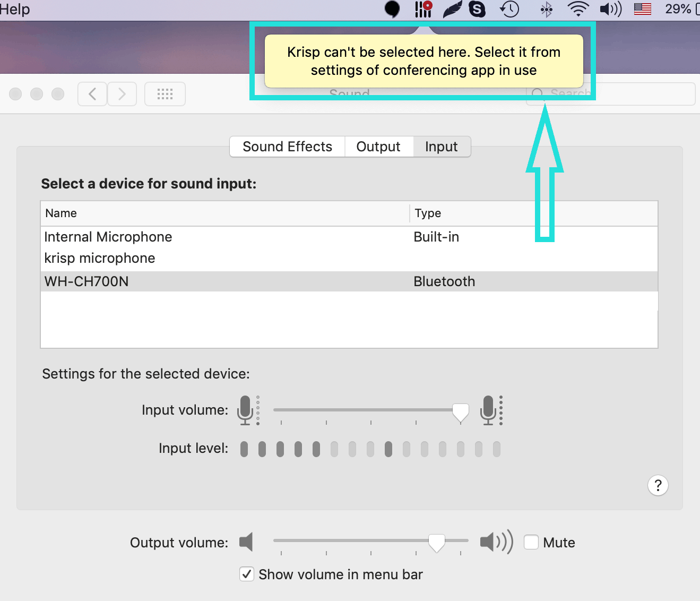Click the Search field in Sound preferences
Screen dimensions: 700x601
pos(610,94)
